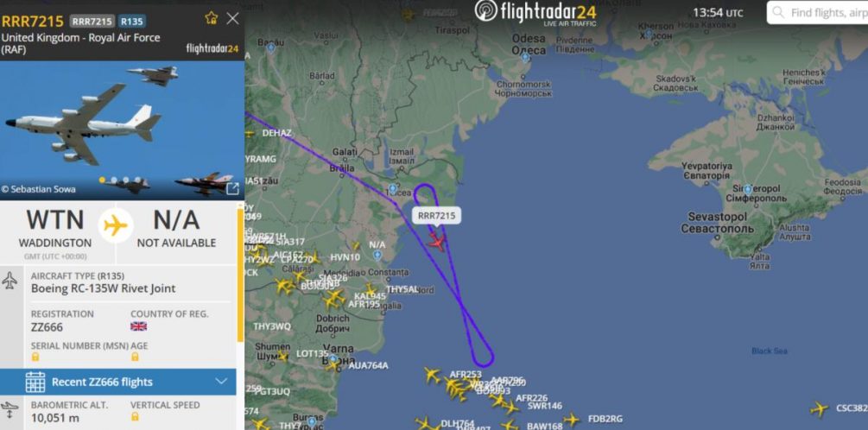Click the Find flights search field
The image size is (868, 430).
817,12
